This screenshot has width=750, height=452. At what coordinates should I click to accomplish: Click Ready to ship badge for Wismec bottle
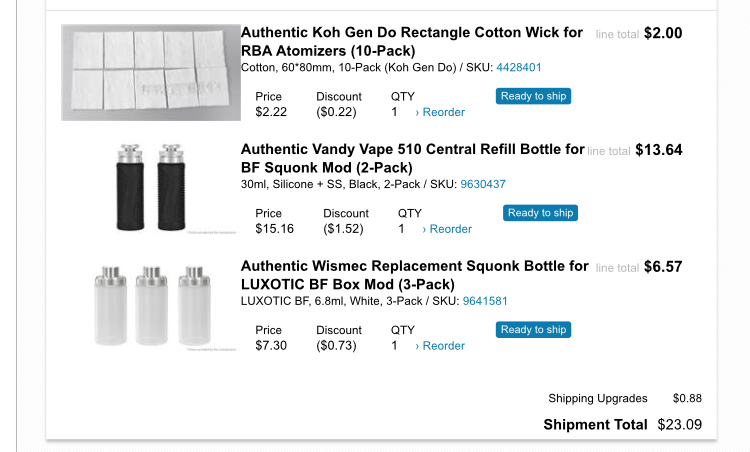coord(534,330)
